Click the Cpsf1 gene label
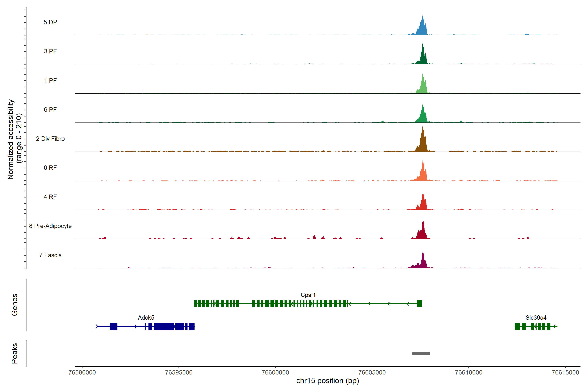 308,295
